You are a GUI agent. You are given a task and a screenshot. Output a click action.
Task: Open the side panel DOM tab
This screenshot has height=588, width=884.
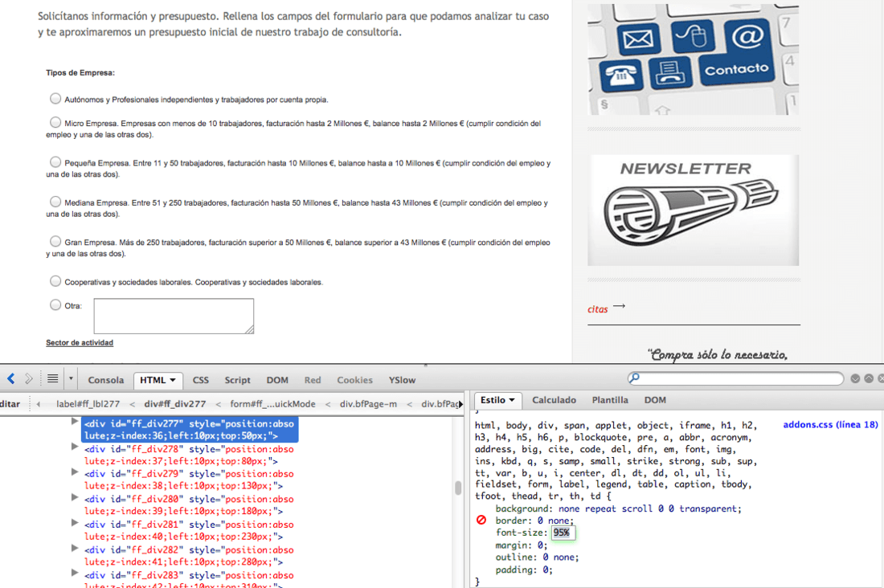coord(655,400)
